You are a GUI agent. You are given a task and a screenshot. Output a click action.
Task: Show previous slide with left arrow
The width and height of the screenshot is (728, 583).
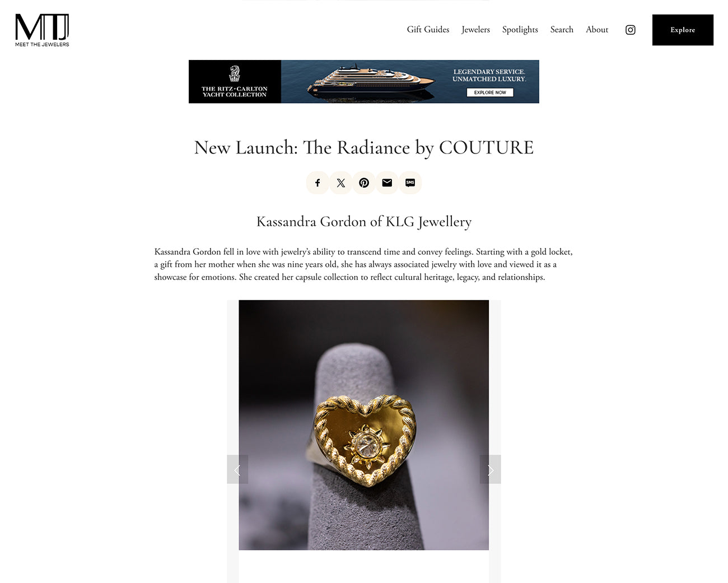(x=237, y=469)
